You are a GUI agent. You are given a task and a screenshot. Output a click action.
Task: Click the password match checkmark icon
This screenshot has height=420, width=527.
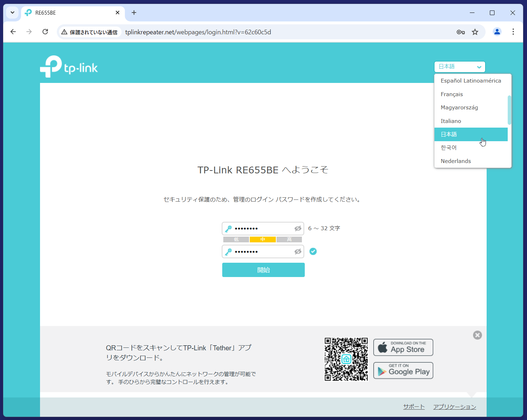point(313,251)
